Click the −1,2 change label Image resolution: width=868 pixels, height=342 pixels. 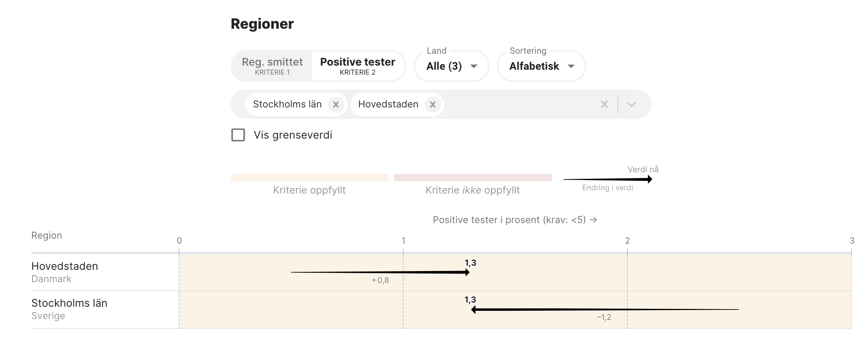click(604, 317)
